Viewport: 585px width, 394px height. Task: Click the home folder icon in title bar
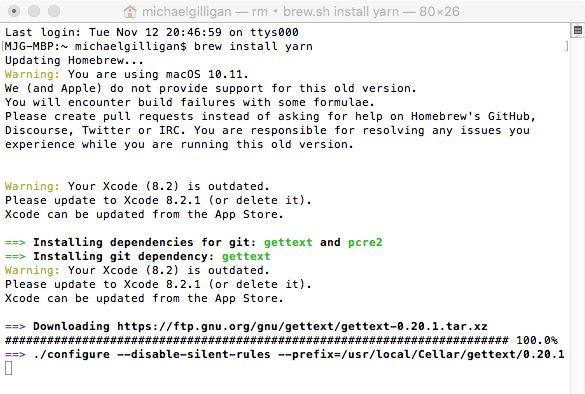pyautogui.click(x=130, y=12)
